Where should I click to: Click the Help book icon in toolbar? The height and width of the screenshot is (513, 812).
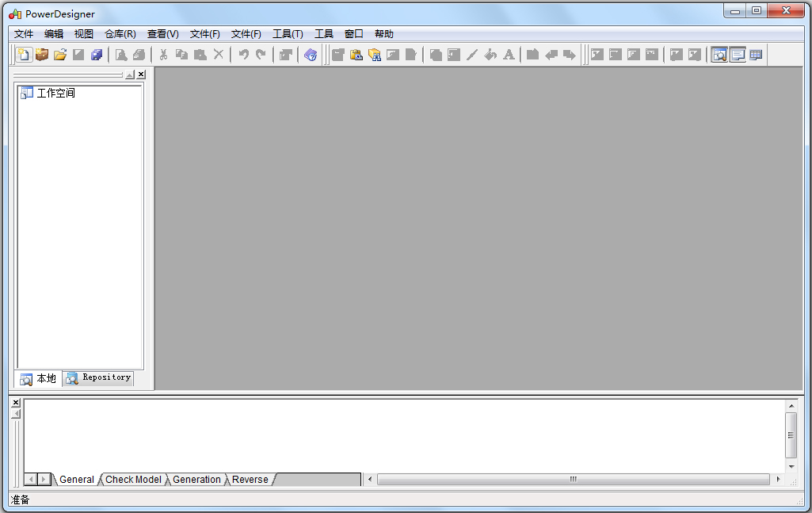pyautogui.click(x=311, y=55)
